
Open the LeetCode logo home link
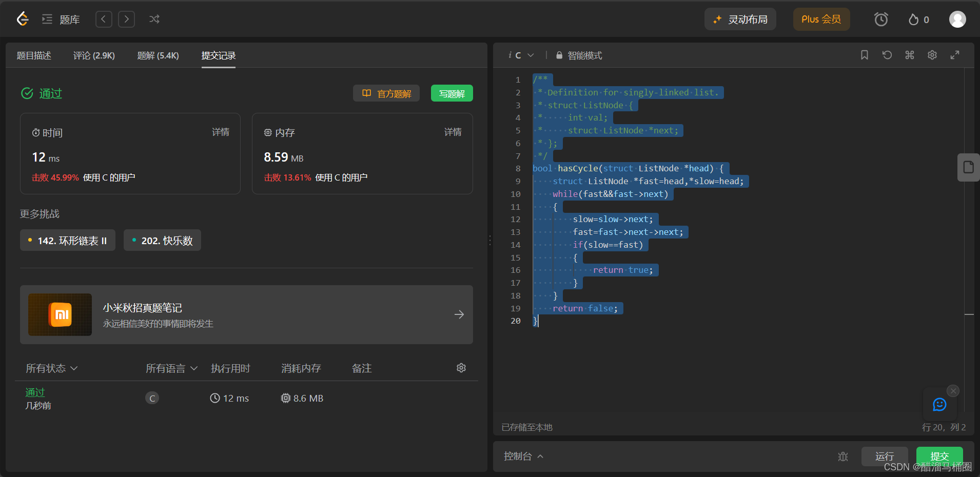(x=22, y=19)
